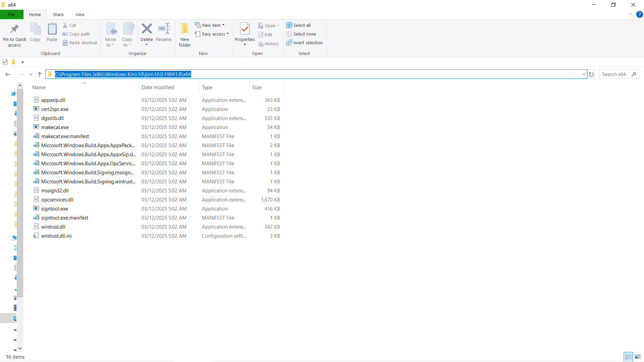This screenshot has width=644, height=362.
Task: Toggle details view in status bar
Action: tap(629, 357)
